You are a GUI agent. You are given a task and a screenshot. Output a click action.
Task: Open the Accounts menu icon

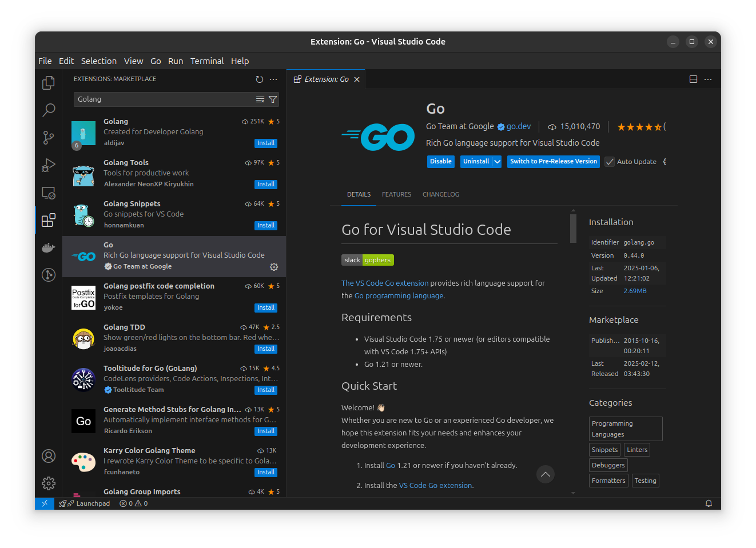pos(49,456)
